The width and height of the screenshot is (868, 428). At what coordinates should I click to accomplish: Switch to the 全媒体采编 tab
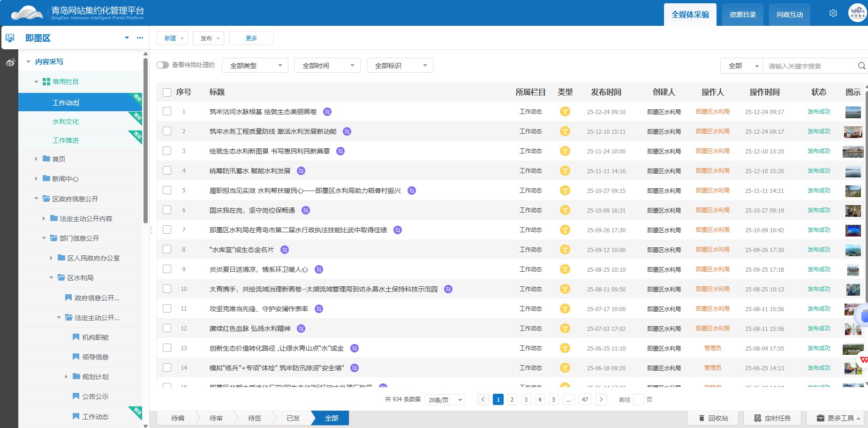(690, 15)
